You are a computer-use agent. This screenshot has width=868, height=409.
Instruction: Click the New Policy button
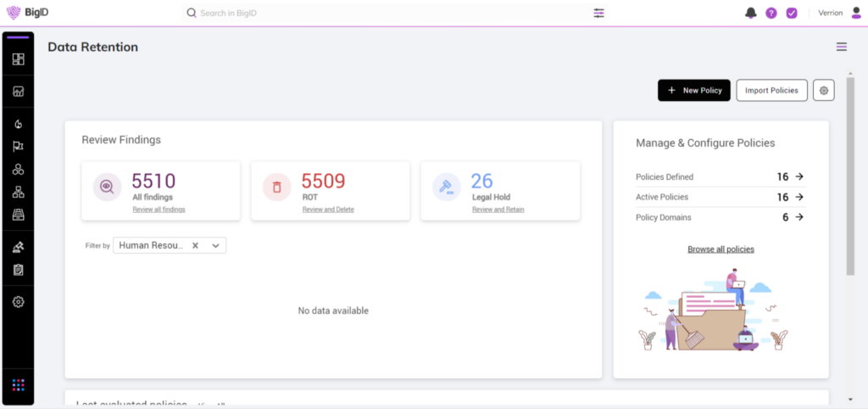pyautogui.click(x=693, y=90)
